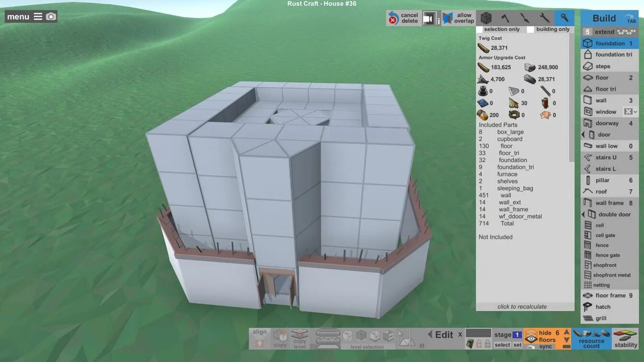Select doorway build part
Screen dimensions: 644x362
point(609,123)
